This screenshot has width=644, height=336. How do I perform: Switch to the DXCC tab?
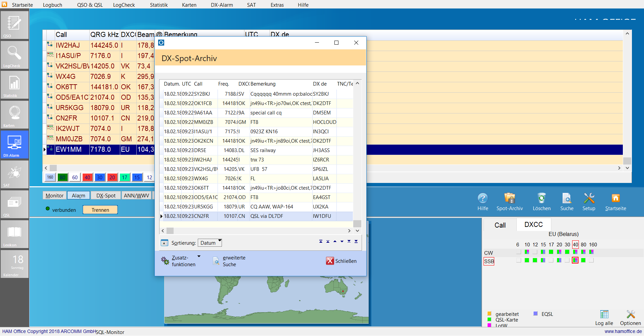click(x=533, y=225)
